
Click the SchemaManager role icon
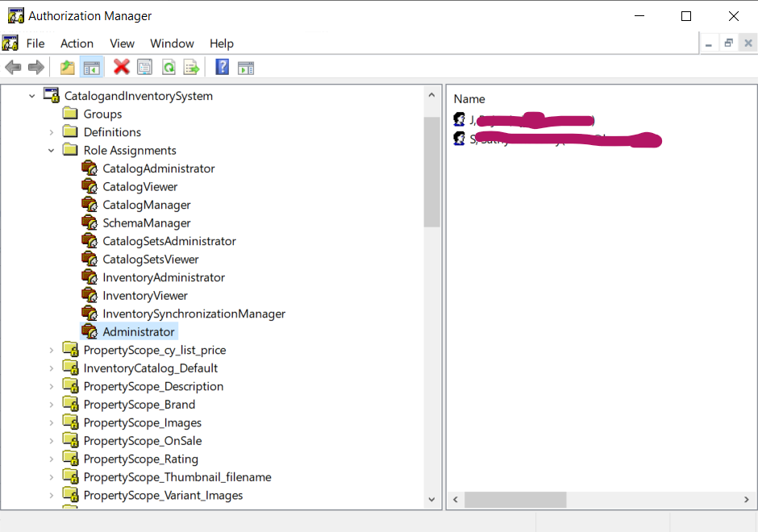pyautogui.click(x=90, y=222)
